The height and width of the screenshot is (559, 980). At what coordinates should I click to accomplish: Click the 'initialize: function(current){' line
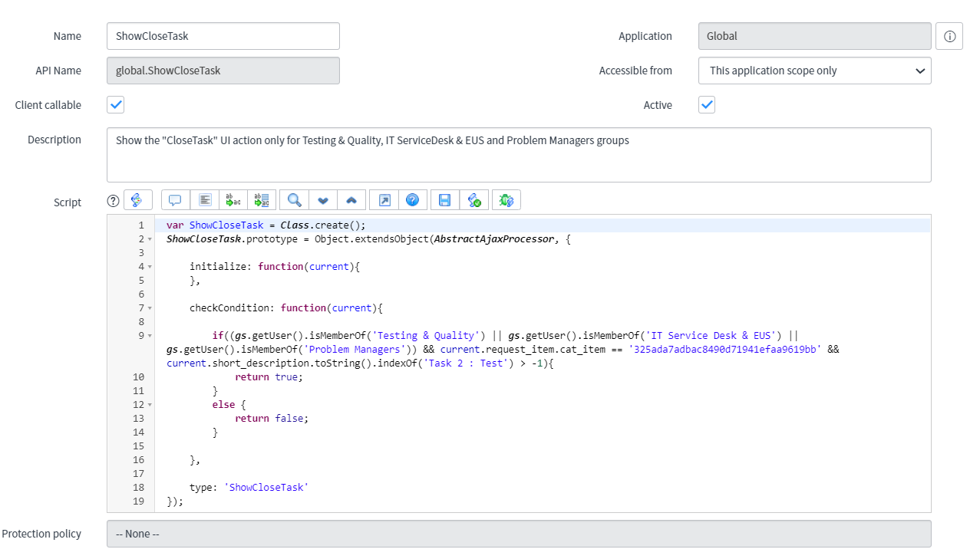click(x=275, y=267)
